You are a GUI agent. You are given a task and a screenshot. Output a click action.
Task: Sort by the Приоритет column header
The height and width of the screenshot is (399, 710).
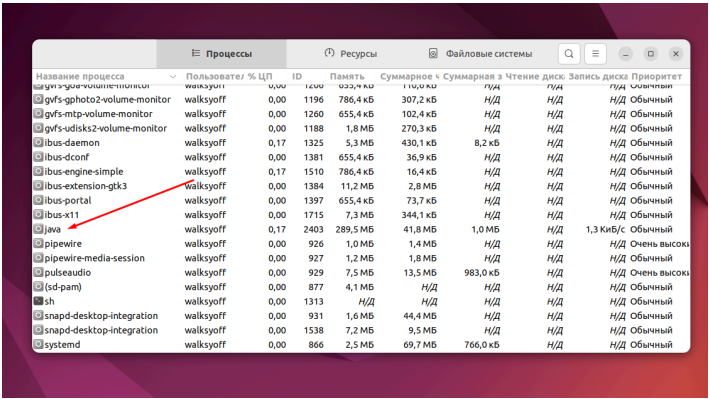(x=657, y=77)
